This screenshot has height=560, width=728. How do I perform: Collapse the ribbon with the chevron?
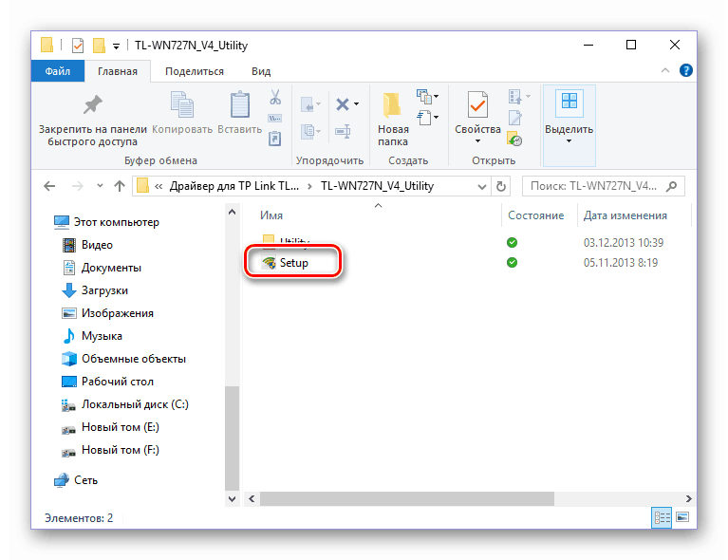pyautogui.click(x=665, y=70)
